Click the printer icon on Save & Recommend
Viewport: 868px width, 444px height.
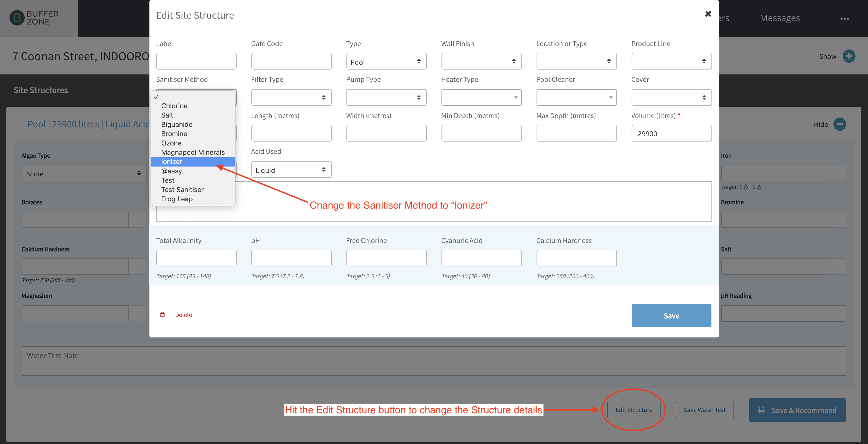coord(761,410)
